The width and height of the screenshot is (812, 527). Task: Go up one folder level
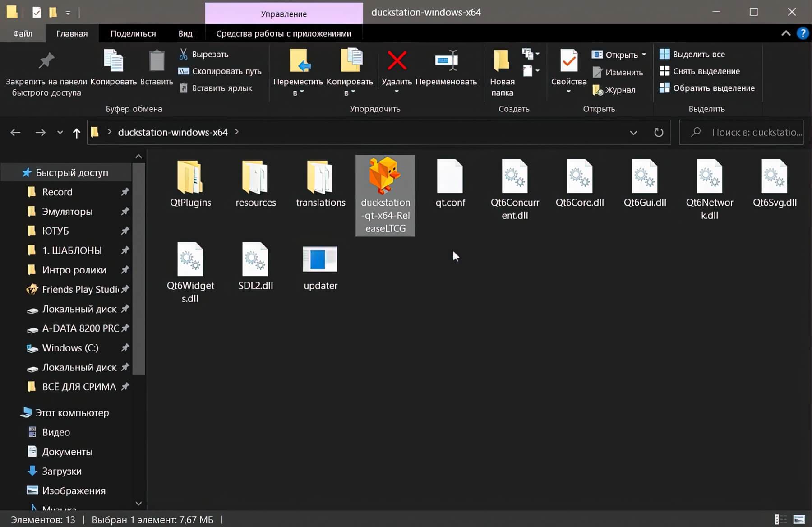click(x=76, y=133)
